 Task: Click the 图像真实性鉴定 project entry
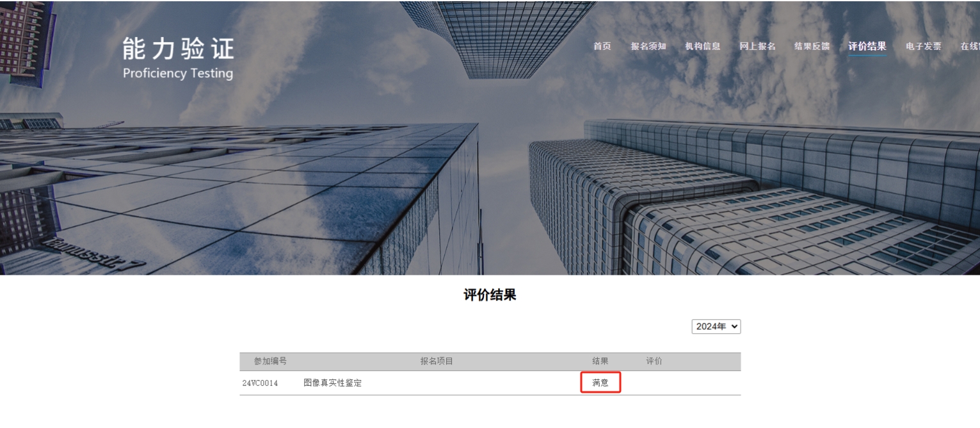[333, 383]
